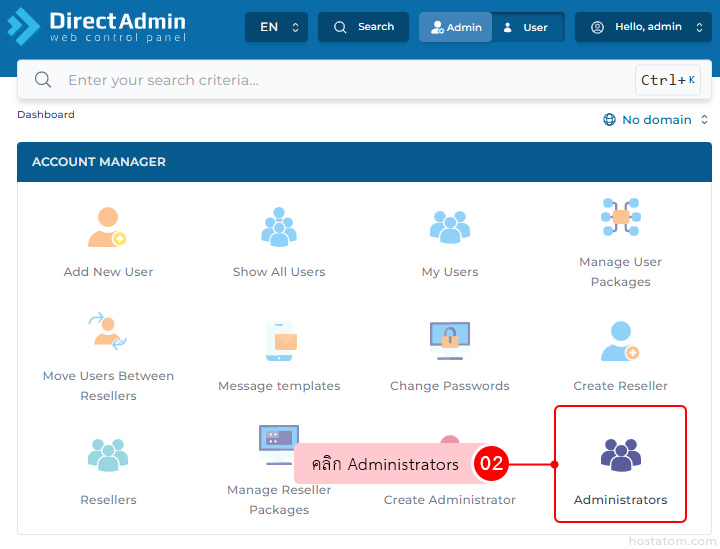
Task: Click the Show All Users label
Action: click(x=279, y=272)
